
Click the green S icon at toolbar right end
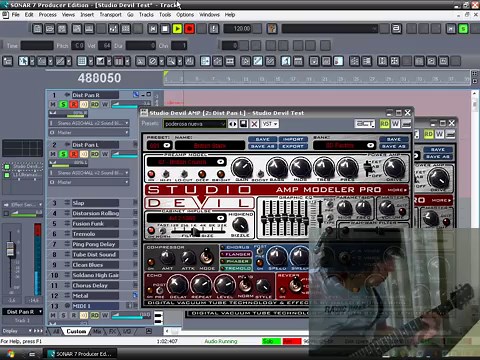click(x=463, y=29)
